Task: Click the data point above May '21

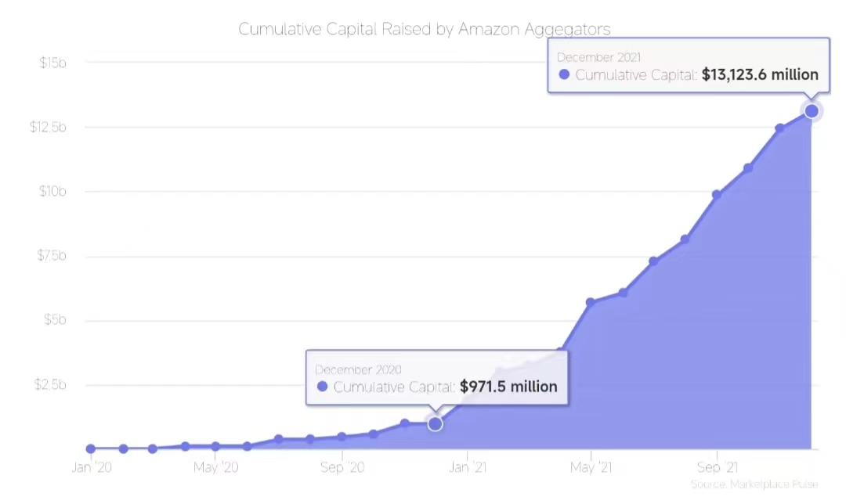Action: tap(591, 302)
